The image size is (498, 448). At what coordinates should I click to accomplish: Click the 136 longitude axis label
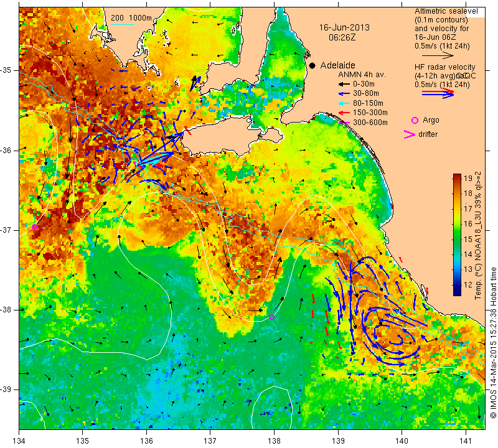(x=146, y=441)
